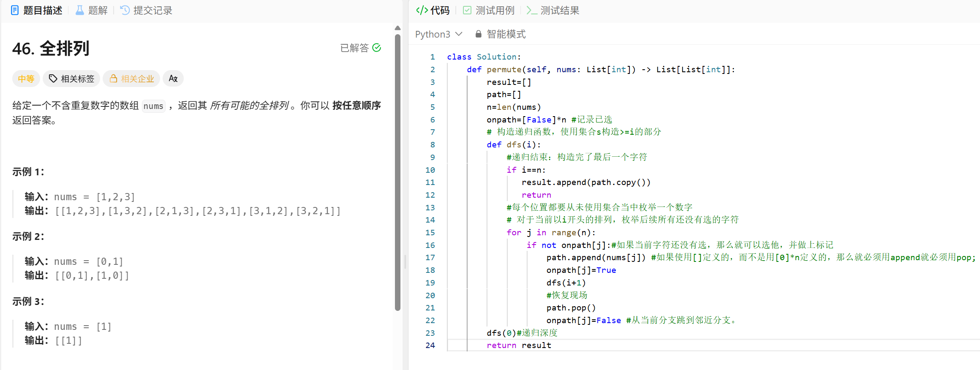Screen dimensions: 980x370
Task: Click the title 46. 全排列
Action: [51, 49]
